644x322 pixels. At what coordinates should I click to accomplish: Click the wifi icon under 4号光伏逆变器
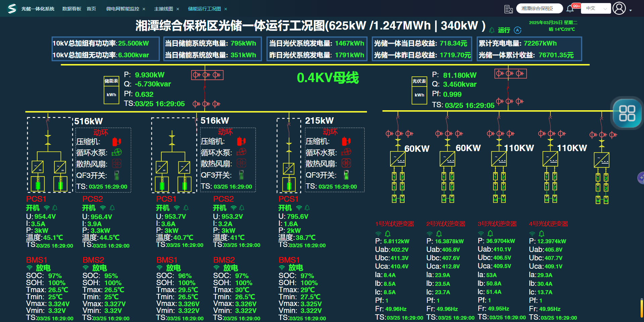(532, 234)
